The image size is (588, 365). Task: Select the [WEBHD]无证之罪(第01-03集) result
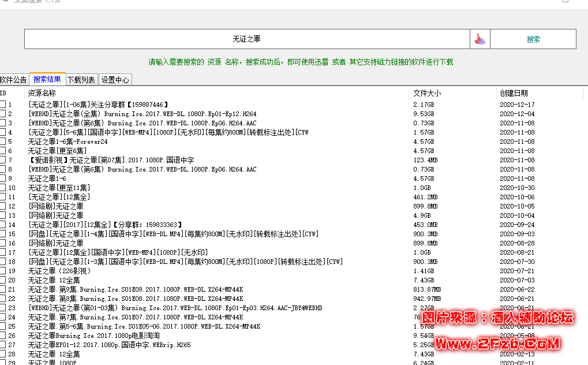[x=175, y=308]
